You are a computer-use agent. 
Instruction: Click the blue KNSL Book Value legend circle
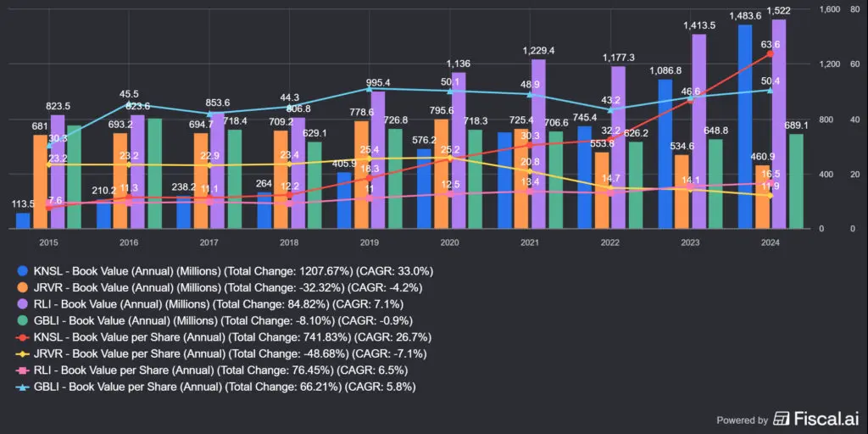click(x=24, y=271)
